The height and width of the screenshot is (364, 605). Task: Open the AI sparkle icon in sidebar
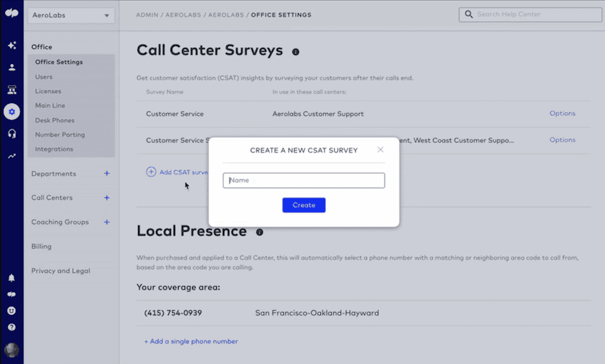pos(11,45)
